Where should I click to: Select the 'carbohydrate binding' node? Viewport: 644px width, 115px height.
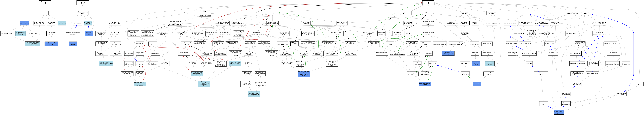(x=51, y=23)
